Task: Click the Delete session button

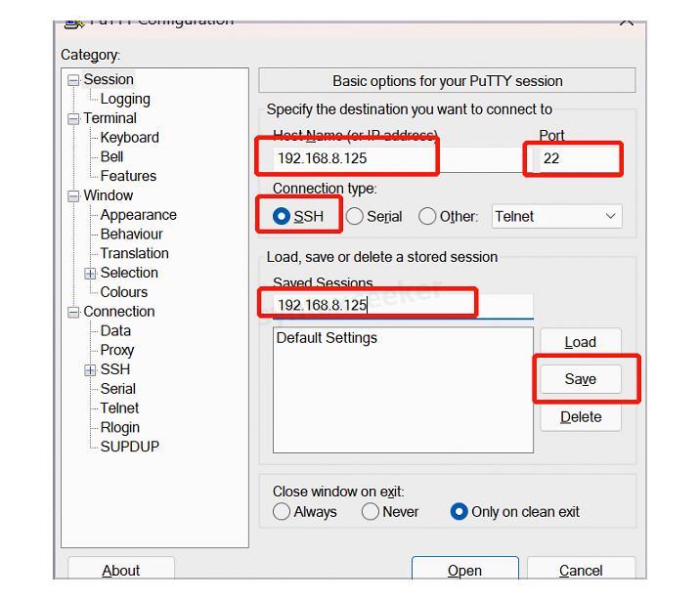Action: 581,416
